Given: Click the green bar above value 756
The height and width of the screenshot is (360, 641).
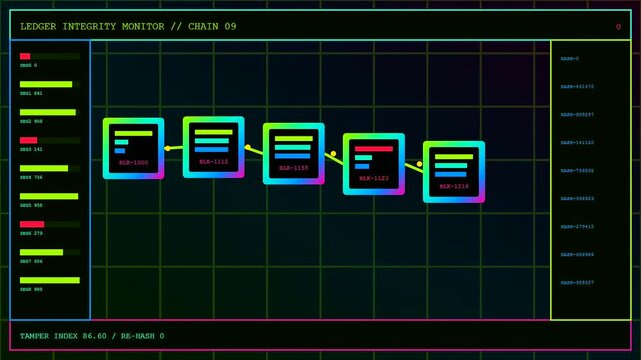Looking at the screenshot, I should click(x=44, y=168).
